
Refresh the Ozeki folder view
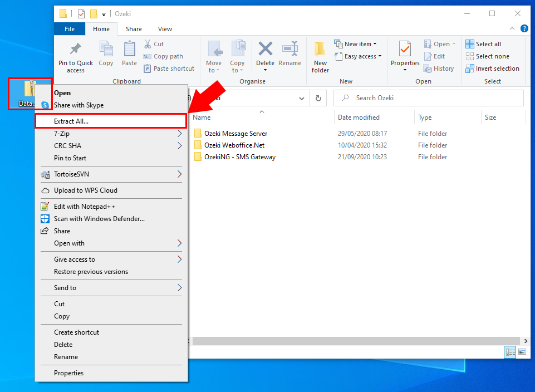tap(317, 97)
